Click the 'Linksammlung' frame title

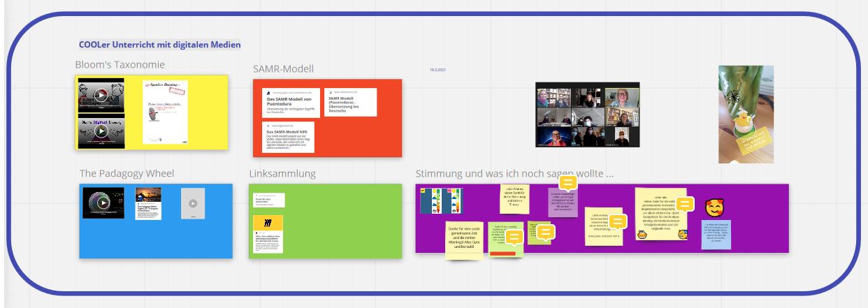[282, 173]
